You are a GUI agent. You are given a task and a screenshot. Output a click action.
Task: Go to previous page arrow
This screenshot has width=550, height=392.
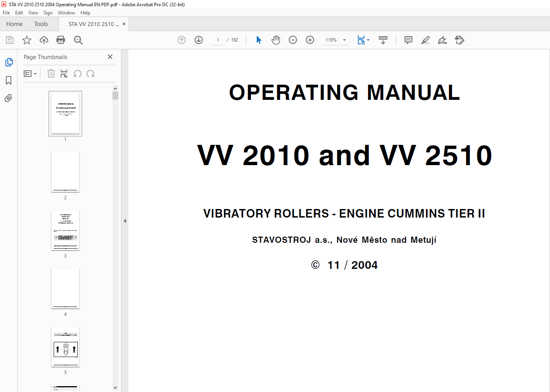pos(182,40)
